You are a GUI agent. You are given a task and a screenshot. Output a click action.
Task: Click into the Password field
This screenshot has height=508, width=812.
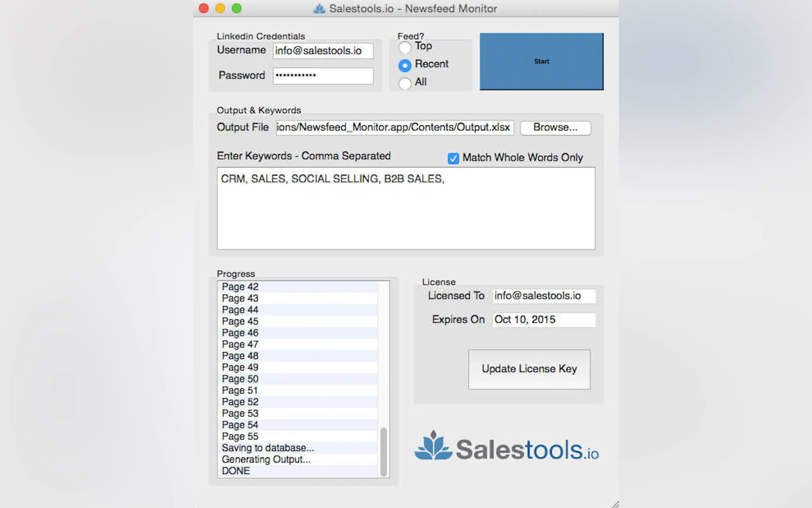coord(323,75)
